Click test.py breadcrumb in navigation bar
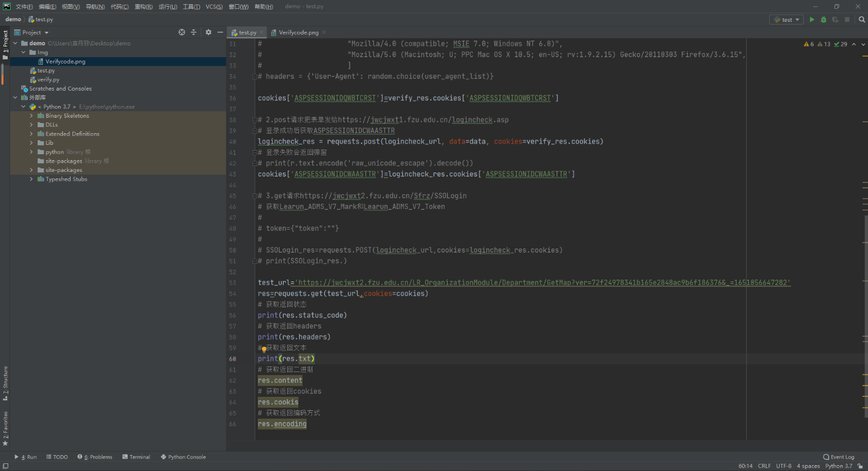Screen dimensions: 868x471 [41, 19]
